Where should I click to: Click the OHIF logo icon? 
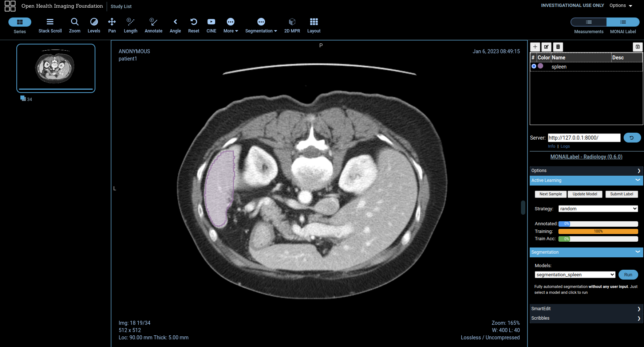[10, 6]
